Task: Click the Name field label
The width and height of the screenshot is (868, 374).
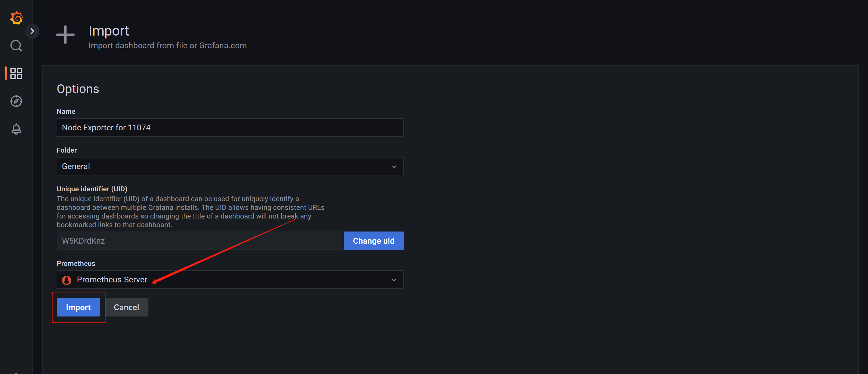Action: [x=66, y=112]
